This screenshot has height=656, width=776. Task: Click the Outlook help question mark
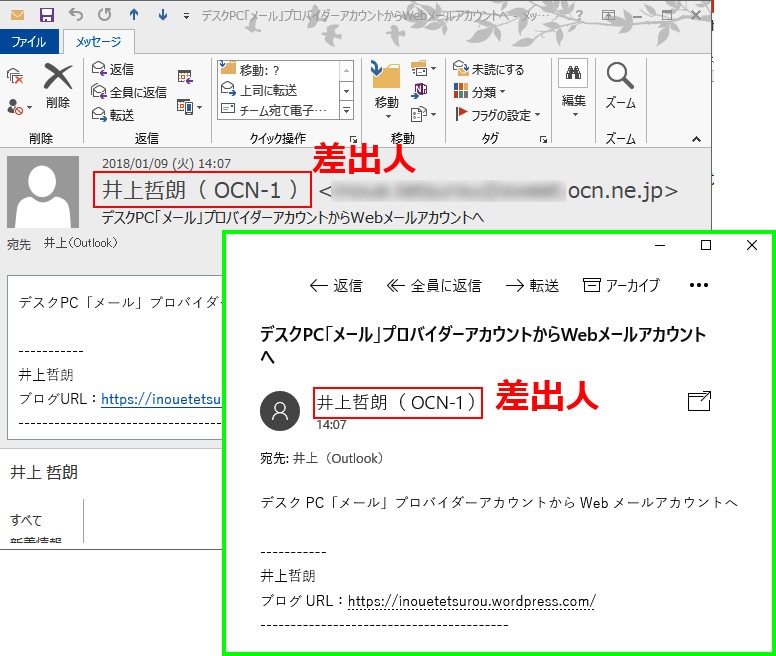point(579,15)
